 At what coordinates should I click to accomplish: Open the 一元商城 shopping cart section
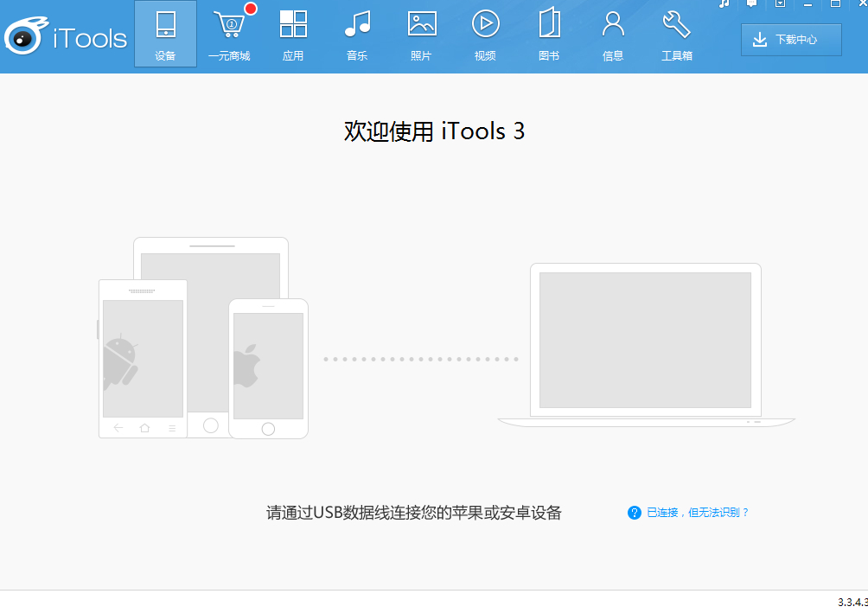(229, 35)
